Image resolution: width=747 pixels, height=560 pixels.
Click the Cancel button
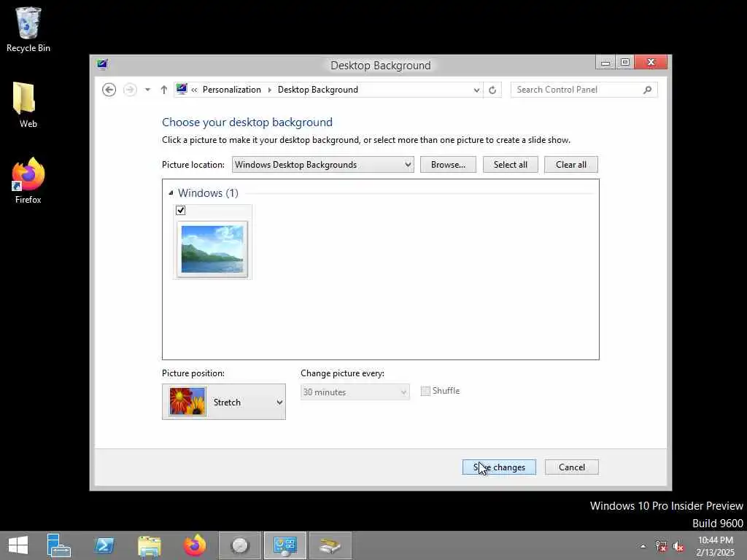[x=571, y=467]
